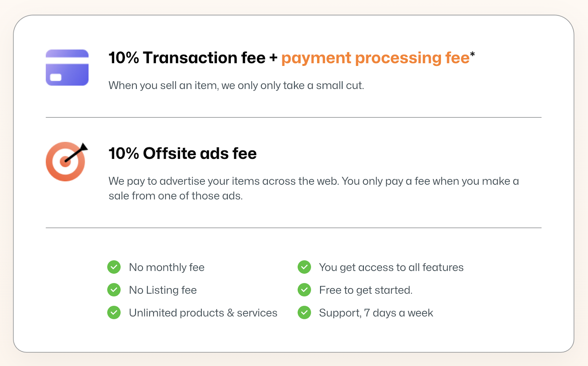
Task: Click the 'we only take a small cut' text
Action: pos(236,85)
